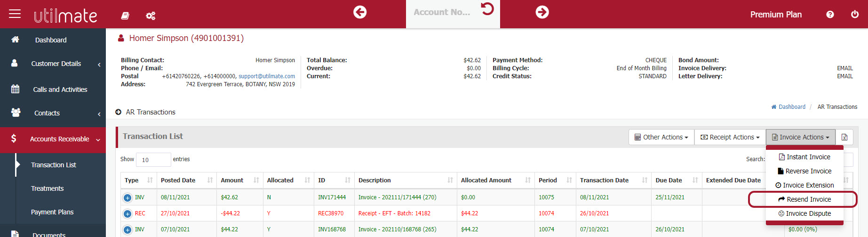The height and width of the screenshot is (237, 868).
Task: Open Dashboard breadcrumb link
Action: pyautogui.click(x=791, y=107)
